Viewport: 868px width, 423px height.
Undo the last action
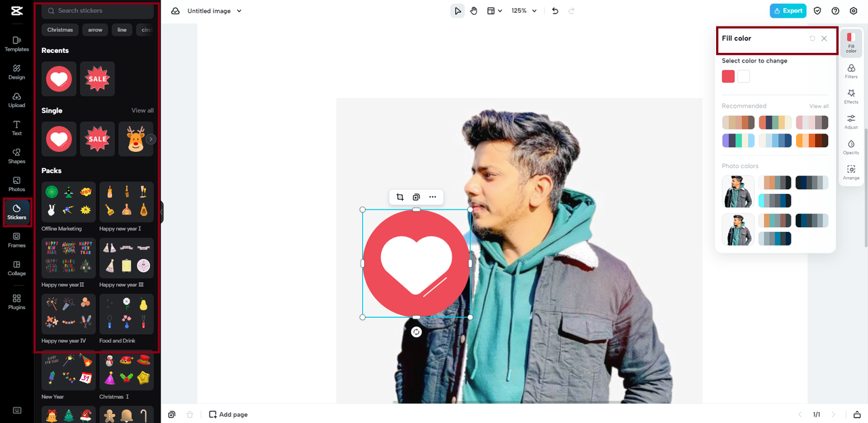pos(555,11)
